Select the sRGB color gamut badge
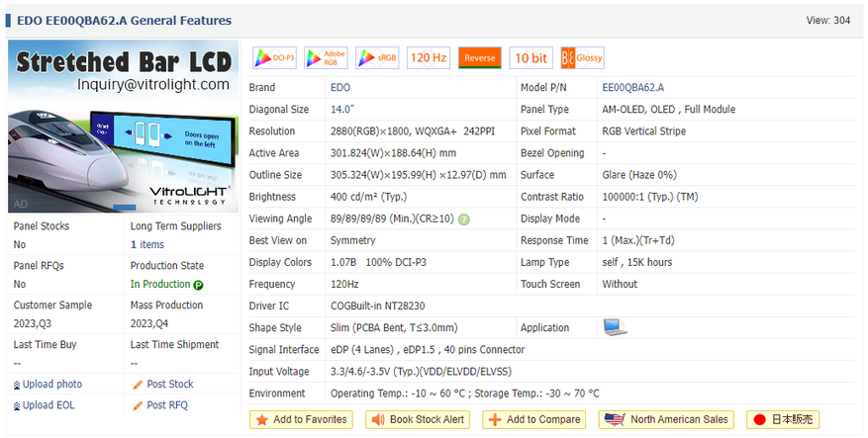This screenshot has height=438, width=868. [377, 57]
